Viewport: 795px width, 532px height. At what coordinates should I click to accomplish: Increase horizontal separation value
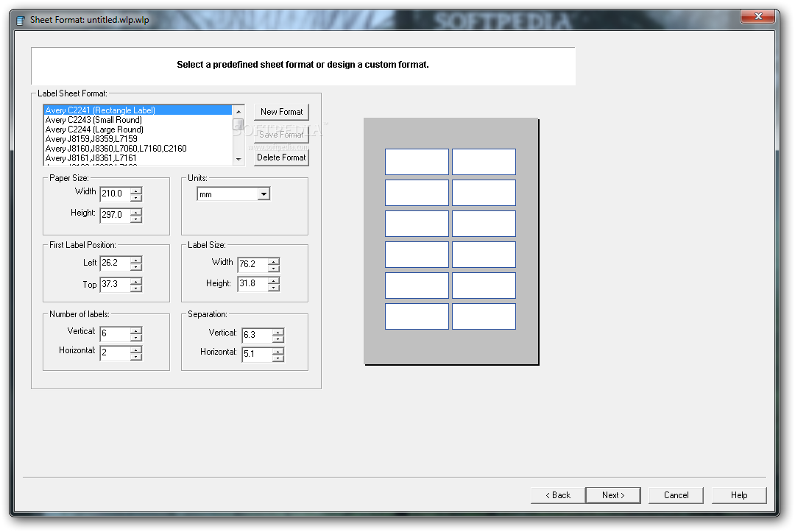click(x=278, y=351)
